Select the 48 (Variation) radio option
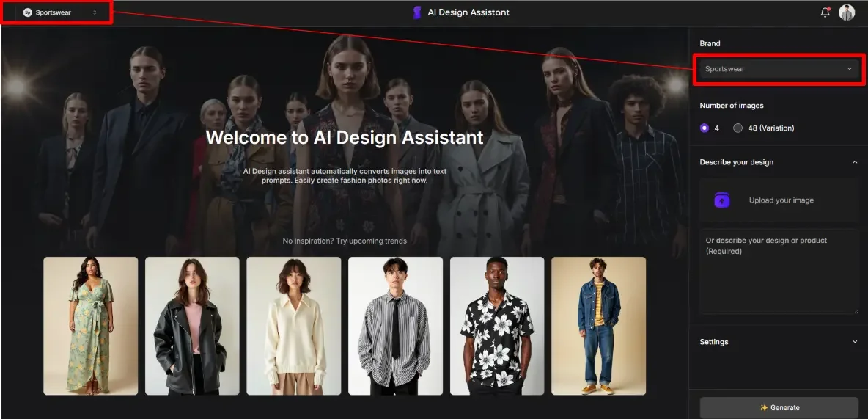 click(x=738, y=128)
